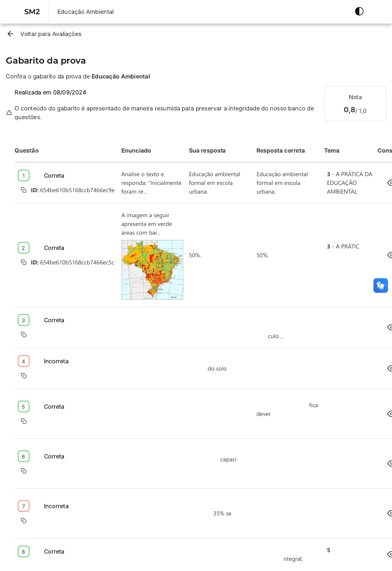View details of question 1 via eye icon
The image size is (392, 571).
coord(389,183)
